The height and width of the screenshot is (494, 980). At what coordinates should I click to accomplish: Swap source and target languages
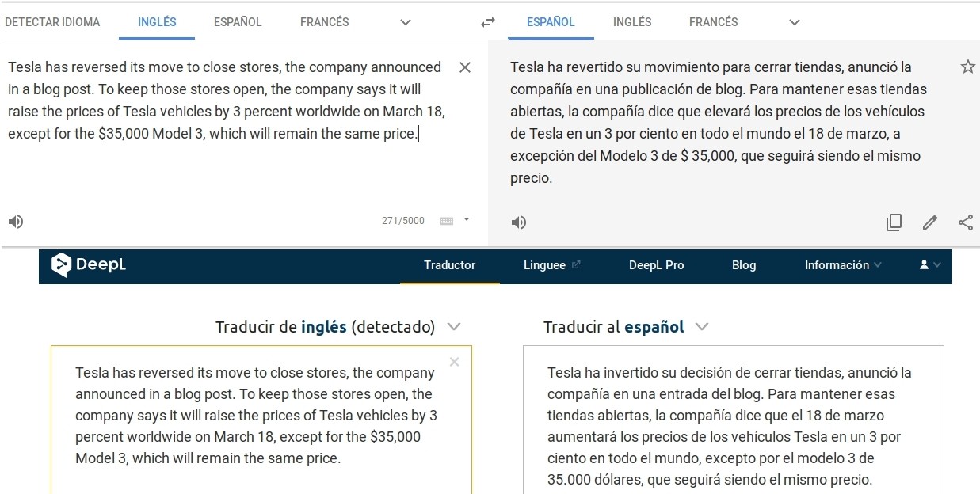(488, 22)
